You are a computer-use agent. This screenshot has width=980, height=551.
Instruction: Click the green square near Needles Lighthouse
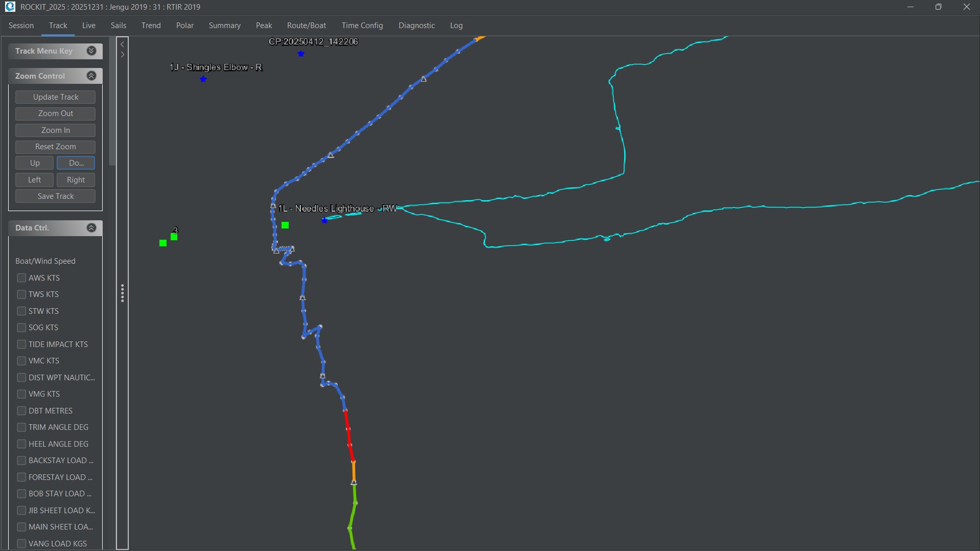[285, 225]
